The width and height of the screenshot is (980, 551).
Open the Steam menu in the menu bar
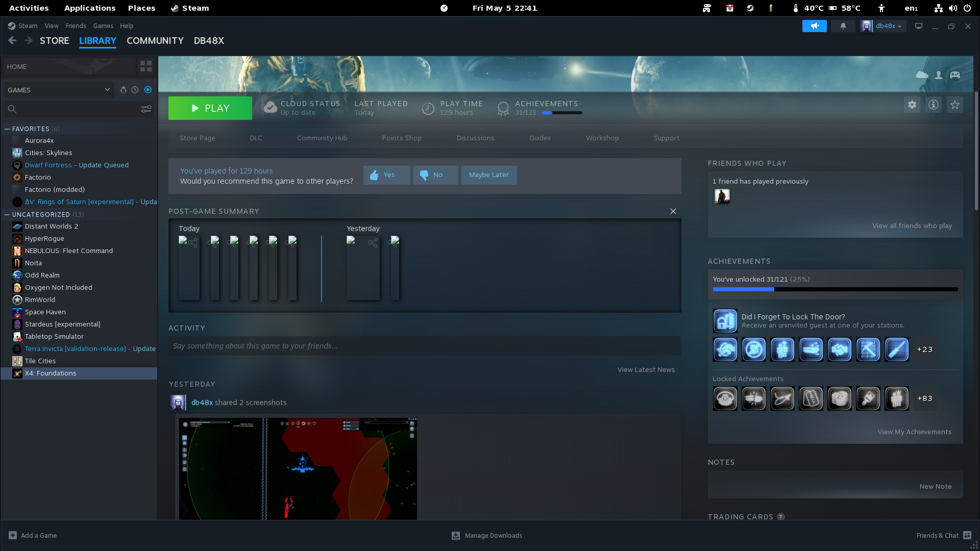[x=28, y=26]
